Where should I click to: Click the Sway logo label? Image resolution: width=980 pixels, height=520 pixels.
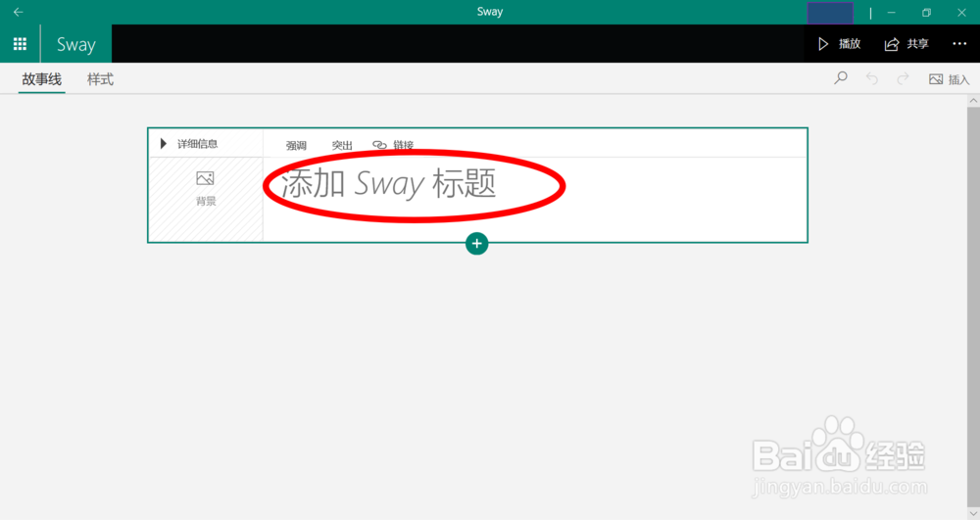point(76,44)
